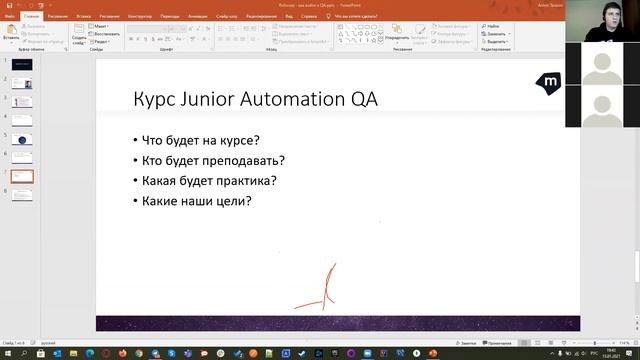This screenshot has width=640, height=360.
Task: Open Microsoft Store from the taskbar
Action: 40,353
